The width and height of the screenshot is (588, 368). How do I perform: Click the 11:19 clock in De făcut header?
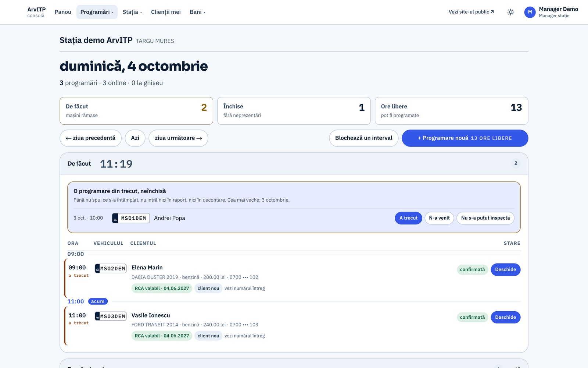116,164
